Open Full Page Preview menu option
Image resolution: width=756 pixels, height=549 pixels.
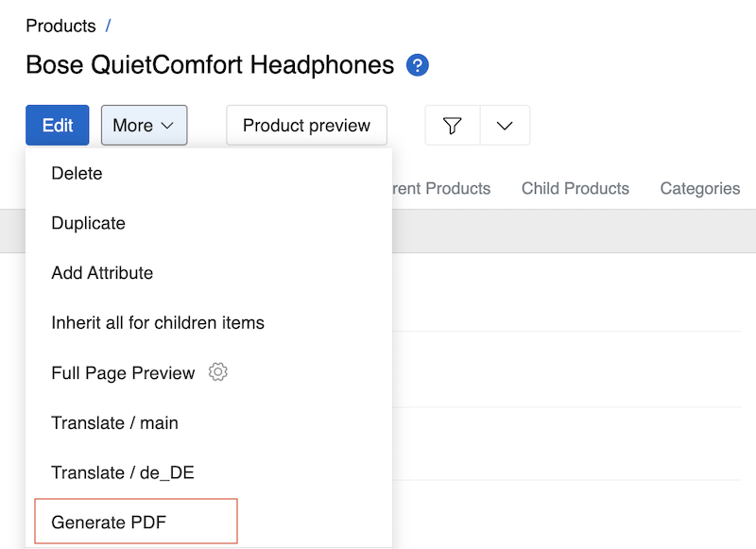point(123,373)
